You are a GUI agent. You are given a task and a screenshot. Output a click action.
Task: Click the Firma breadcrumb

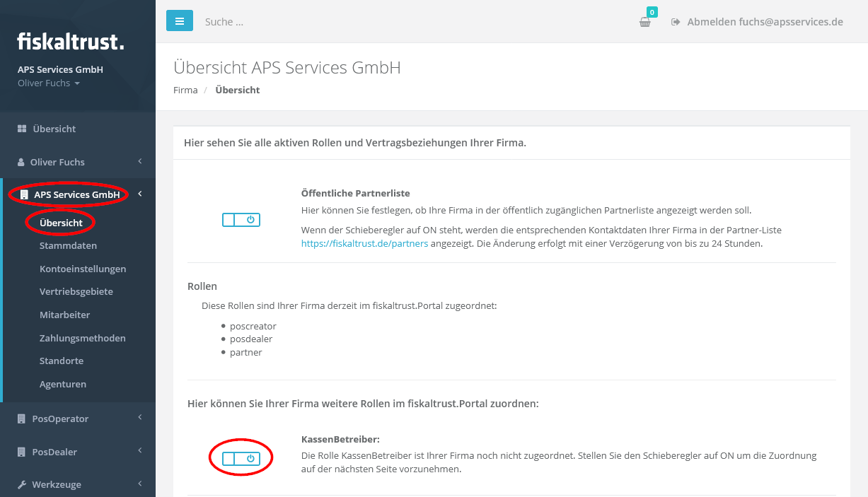tap(185, 90)
